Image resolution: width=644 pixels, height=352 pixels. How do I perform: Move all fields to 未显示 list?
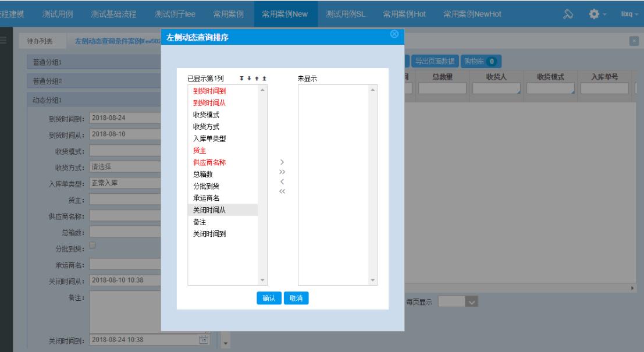[x=282, y=172]
